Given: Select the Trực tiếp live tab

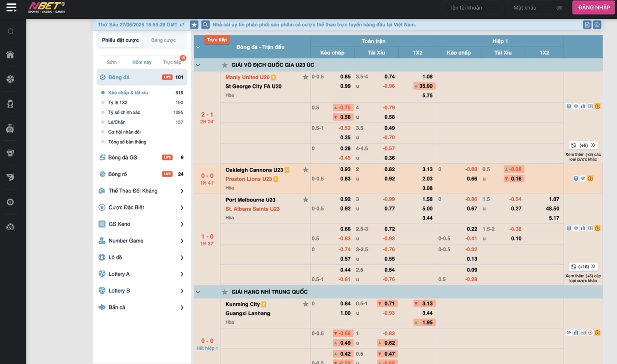Looking at the screenshot, I should [172, 62].
